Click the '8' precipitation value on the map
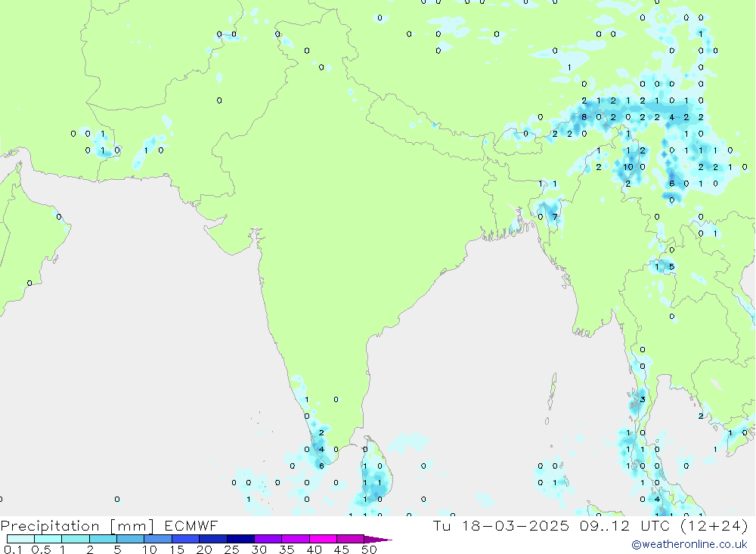Screen dimensions: 756x554 [x=584, y=117]
